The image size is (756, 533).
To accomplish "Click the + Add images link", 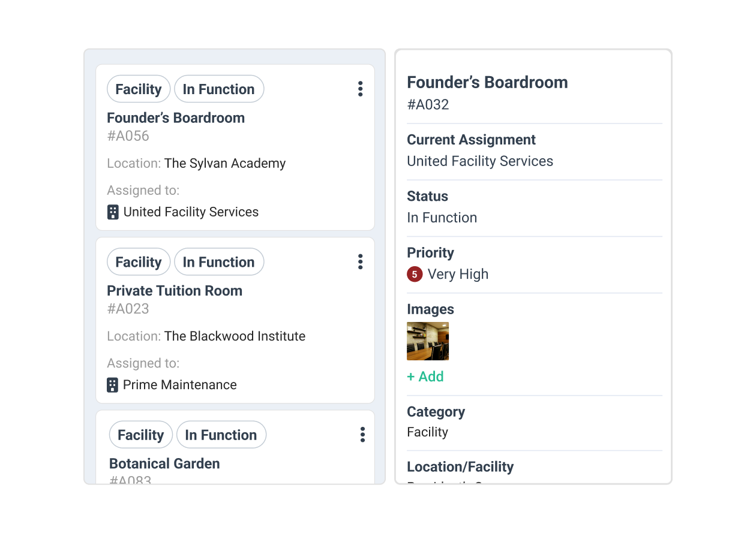I will tap(425, 377).
